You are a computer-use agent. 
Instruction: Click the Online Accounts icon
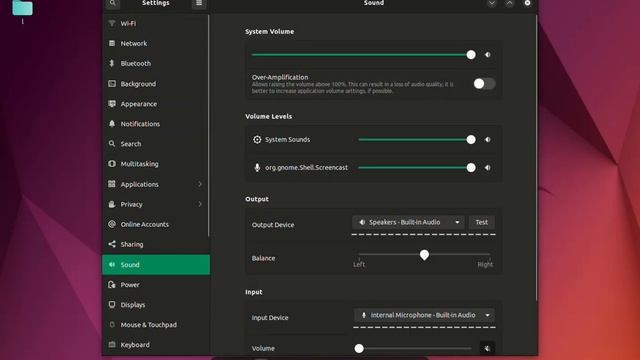click(x=112, y=224)
